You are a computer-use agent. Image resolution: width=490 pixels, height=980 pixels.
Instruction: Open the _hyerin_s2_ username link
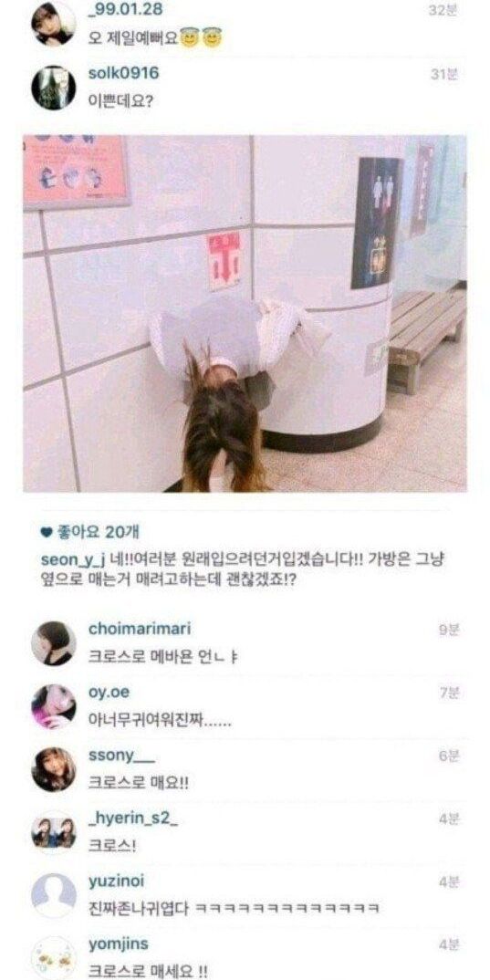tap(134, 819)
